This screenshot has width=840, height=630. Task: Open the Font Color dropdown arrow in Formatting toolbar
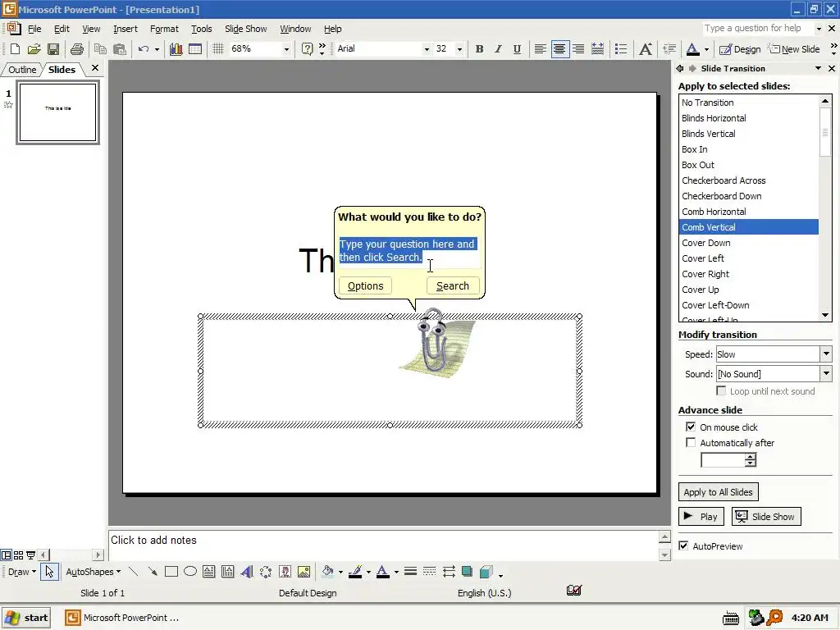click(706, 48)
